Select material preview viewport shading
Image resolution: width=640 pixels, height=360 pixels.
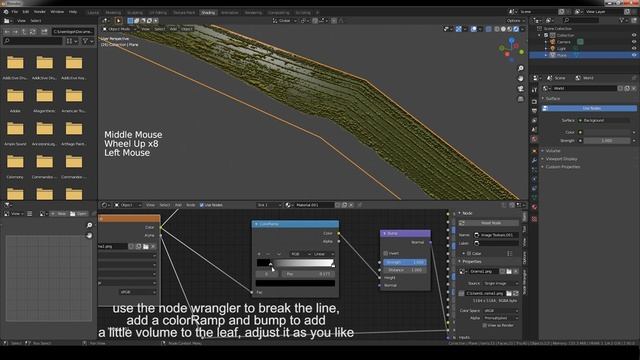click(510, 29)
